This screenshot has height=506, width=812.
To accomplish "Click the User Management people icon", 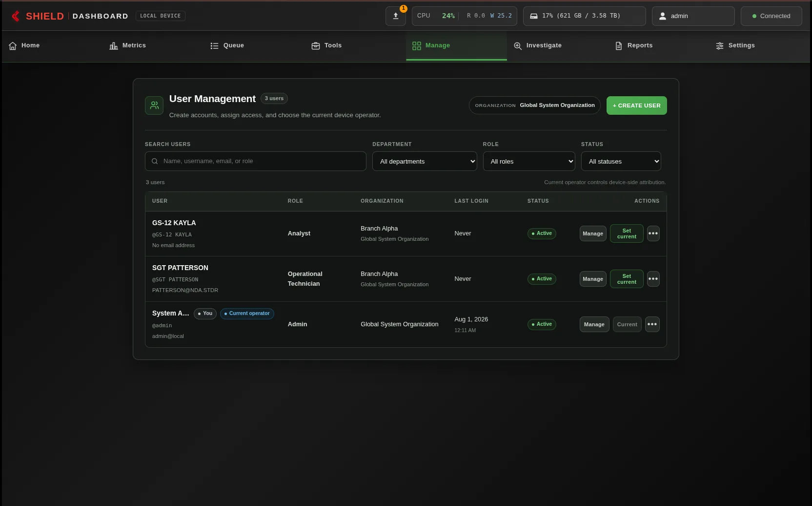I will (x=154, y=105).
